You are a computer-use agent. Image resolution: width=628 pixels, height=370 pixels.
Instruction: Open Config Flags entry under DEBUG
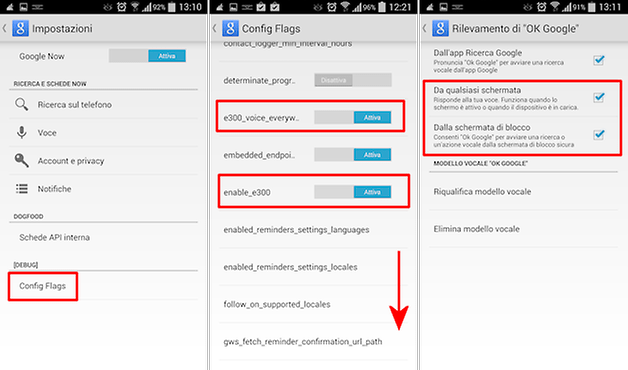tap(103, 286)
